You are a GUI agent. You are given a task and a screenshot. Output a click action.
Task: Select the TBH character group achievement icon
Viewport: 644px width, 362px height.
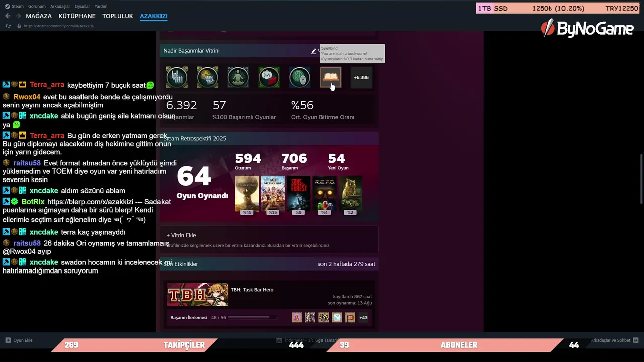tap(310, 317)
